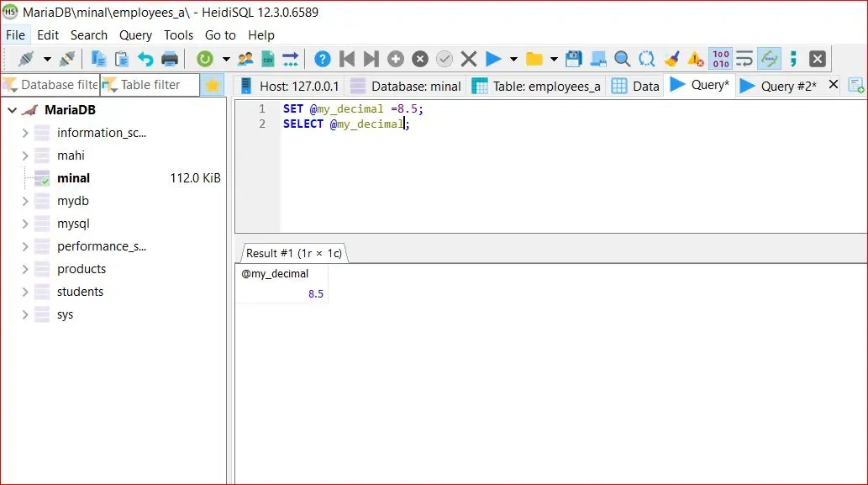
Task: Open the blue Help question icon
Action: 322,59
